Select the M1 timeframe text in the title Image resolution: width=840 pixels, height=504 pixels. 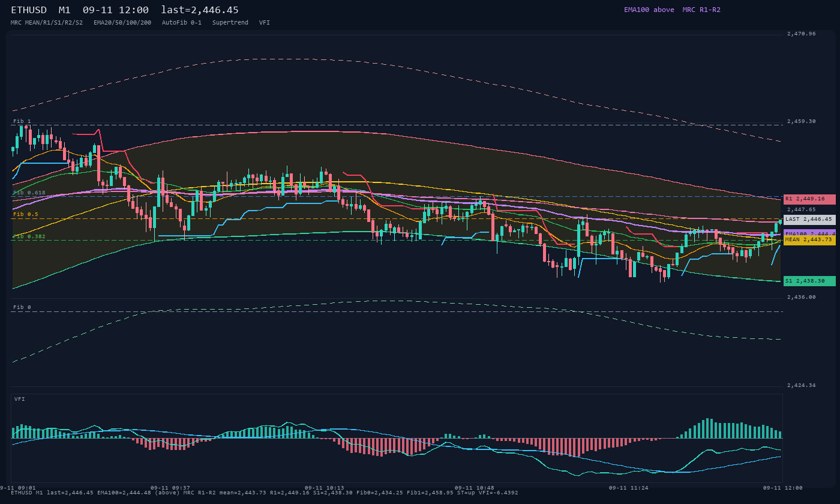(x=65, y=10)
